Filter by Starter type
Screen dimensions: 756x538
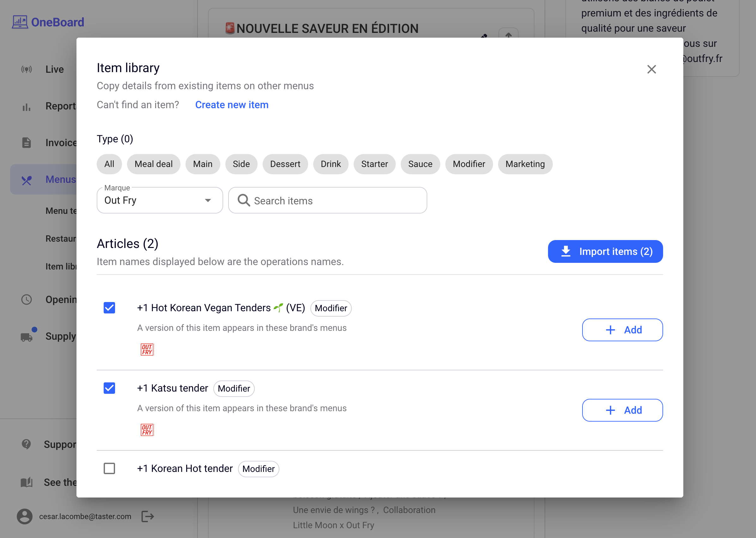click(374, 164)
